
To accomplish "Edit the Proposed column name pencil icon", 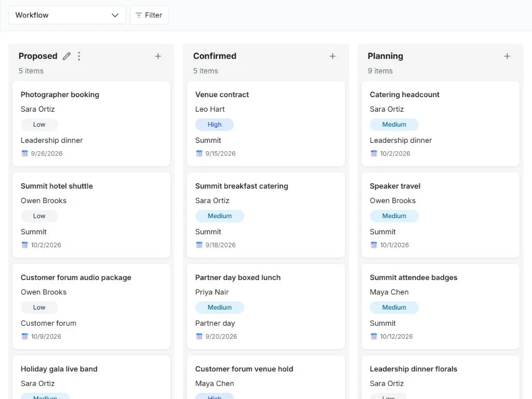I will tap(66, 56).
